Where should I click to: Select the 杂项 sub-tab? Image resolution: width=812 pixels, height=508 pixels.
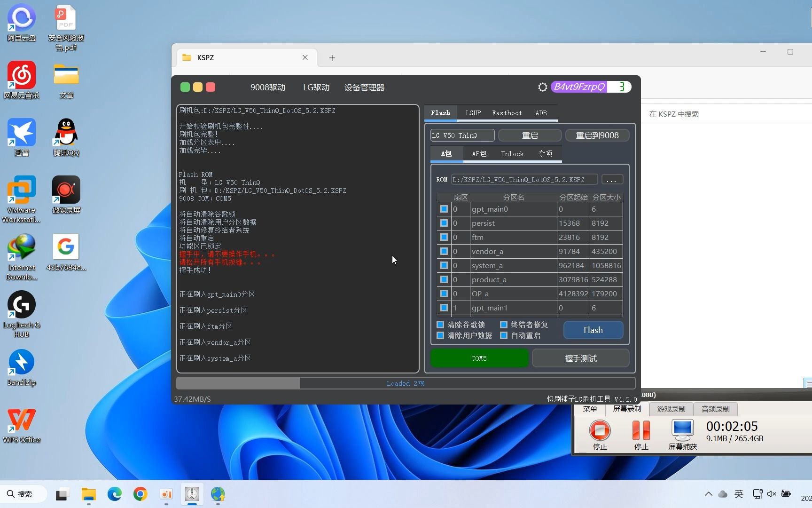(546, 154)
